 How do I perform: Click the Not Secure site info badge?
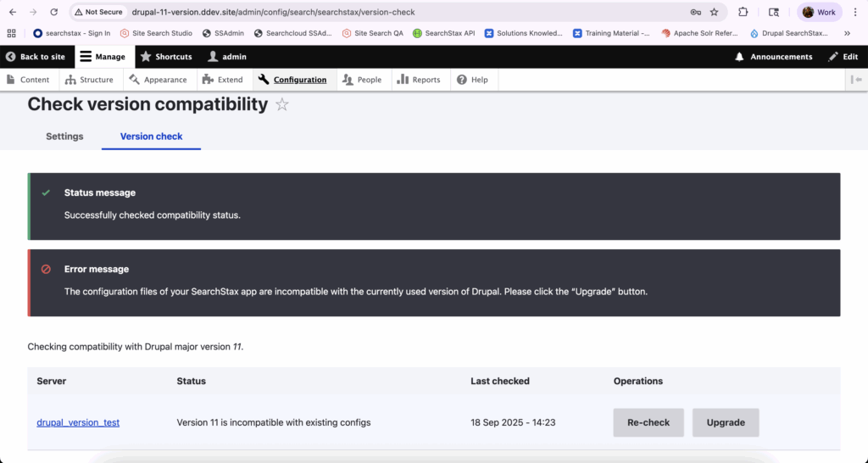pyautogui.click(x=98, y=12)
